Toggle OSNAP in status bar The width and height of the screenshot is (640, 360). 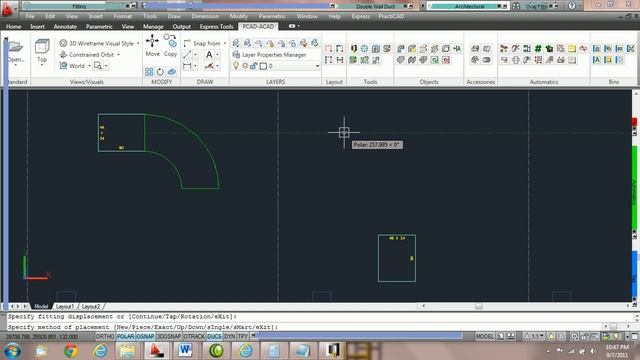coord(145,336)
